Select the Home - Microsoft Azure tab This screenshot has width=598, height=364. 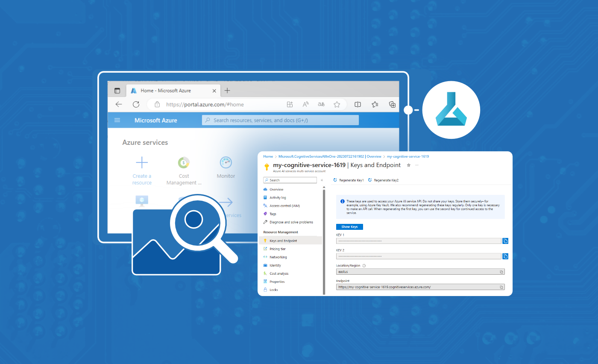click(173, 91)
